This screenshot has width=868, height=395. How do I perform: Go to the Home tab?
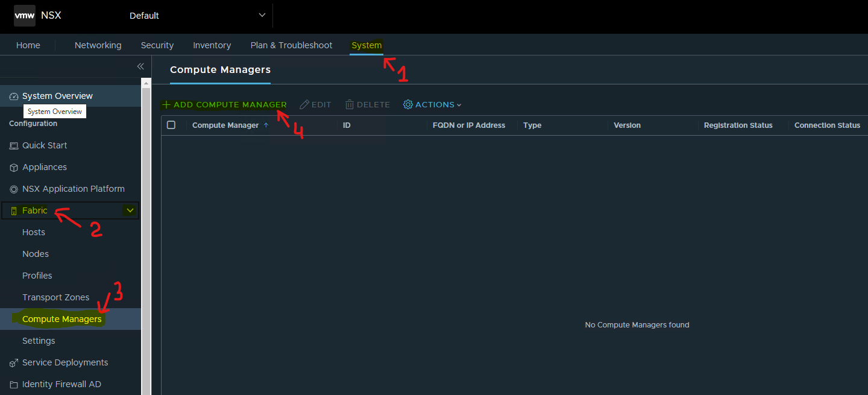(28, 45)
